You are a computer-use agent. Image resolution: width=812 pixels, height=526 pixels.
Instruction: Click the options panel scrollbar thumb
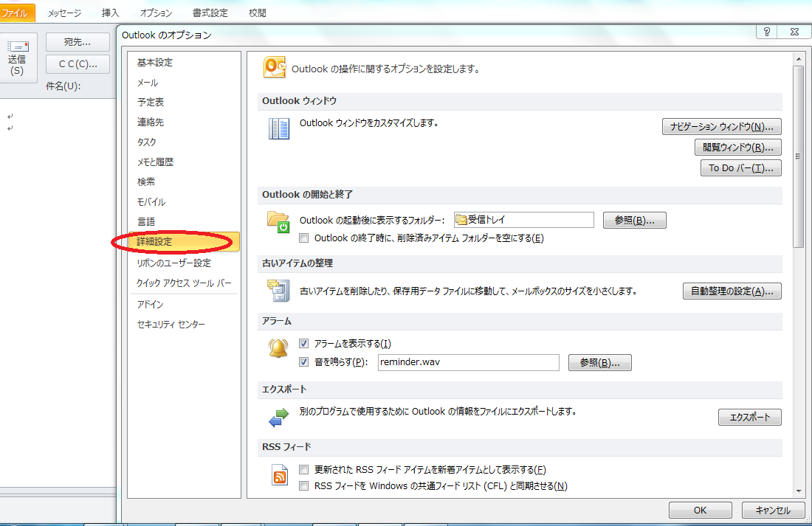tap(799, 156)
